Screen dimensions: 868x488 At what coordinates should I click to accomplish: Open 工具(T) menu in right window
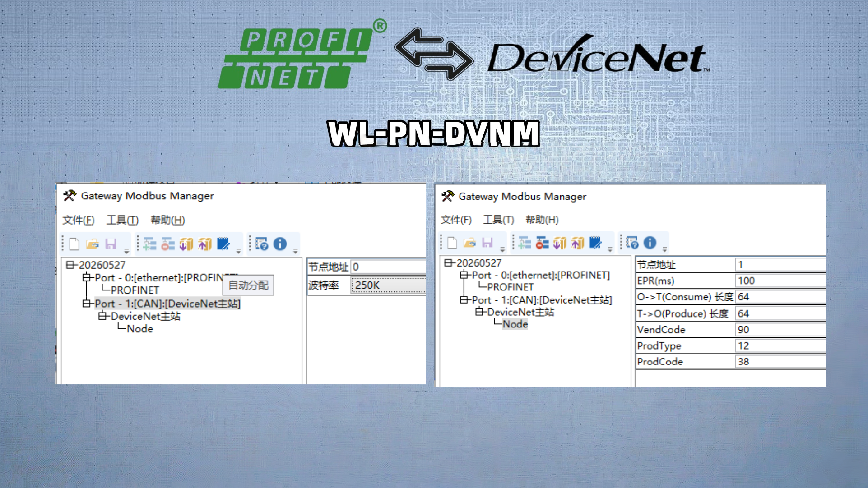coord(499,220)
